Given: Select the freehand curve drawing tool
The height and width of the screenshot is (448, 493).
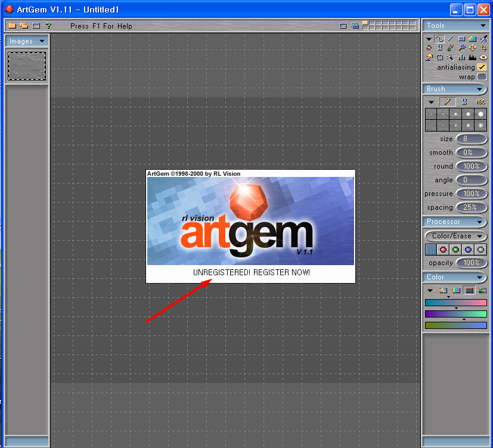Looking at the screenshot, I should click(x=439, y=39).
